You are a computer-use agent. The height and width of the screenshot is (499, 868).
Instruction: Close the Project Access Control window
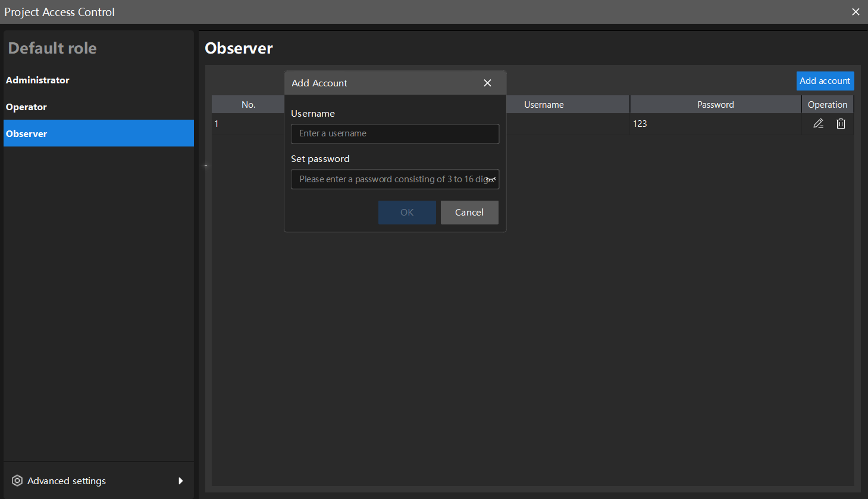(856, 11)
